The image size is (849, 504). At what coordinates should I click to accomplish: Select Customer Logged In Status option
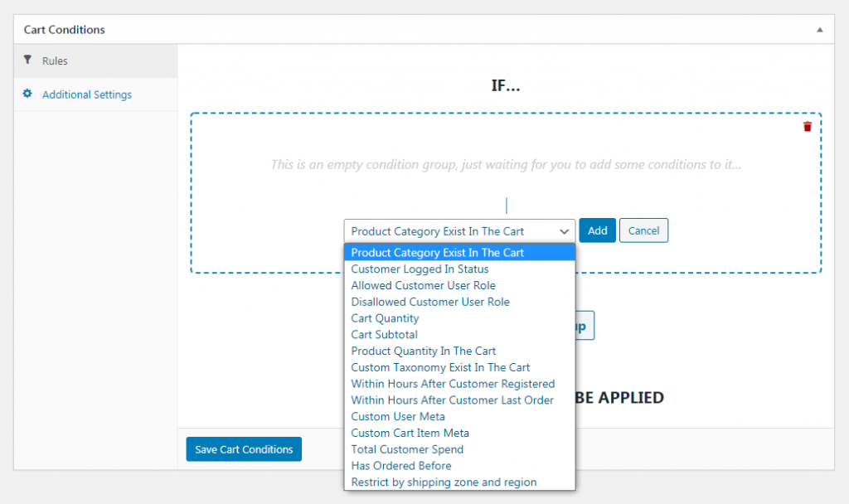tap(459, 269)
